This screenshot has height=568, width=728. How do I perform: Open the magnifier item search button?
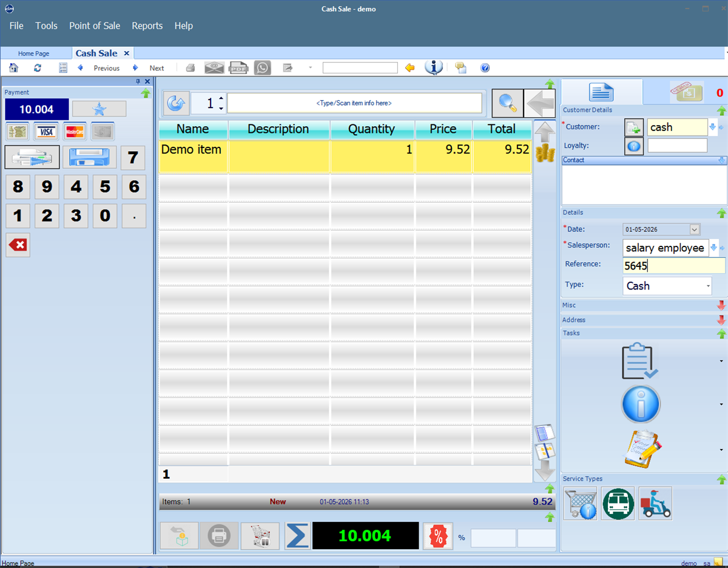[x=507, y=103]
